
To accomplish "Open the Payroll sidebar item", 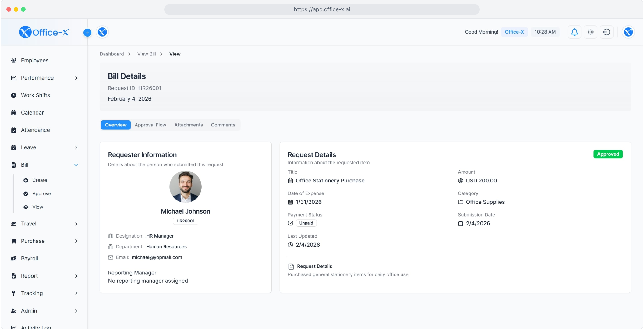I will tap(29, 258).
